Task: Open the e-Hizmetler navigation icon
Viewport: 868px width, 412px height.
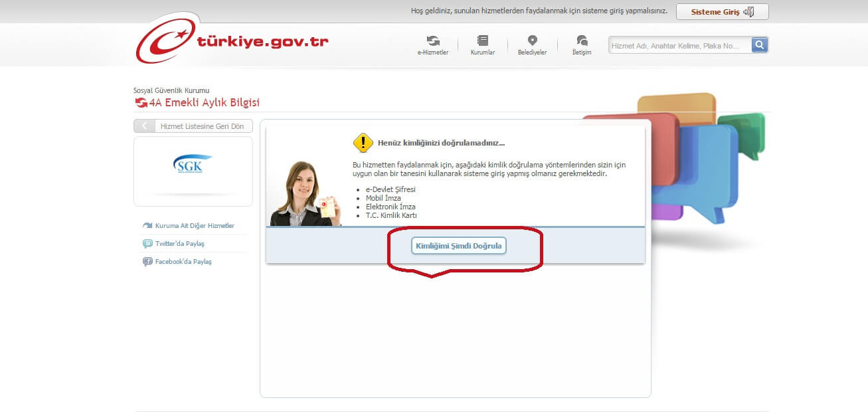Action: [433, 41]
